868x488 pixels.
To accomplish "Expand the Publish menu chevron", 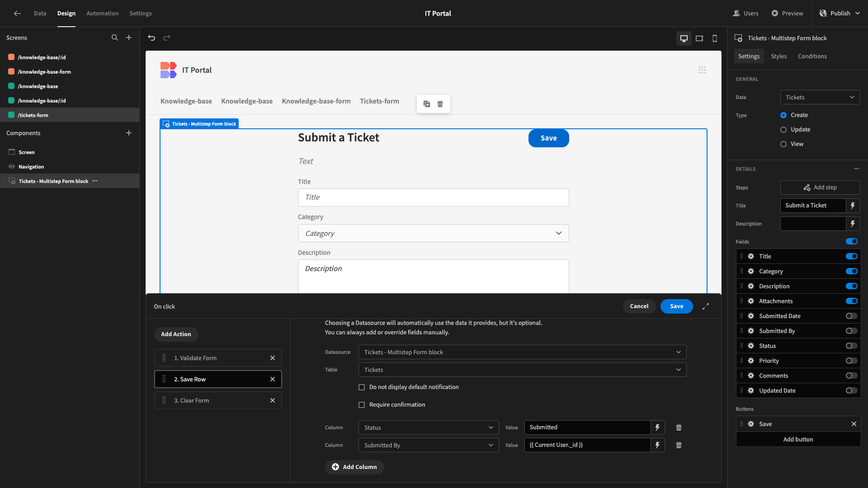I will (x=858, y=14).
